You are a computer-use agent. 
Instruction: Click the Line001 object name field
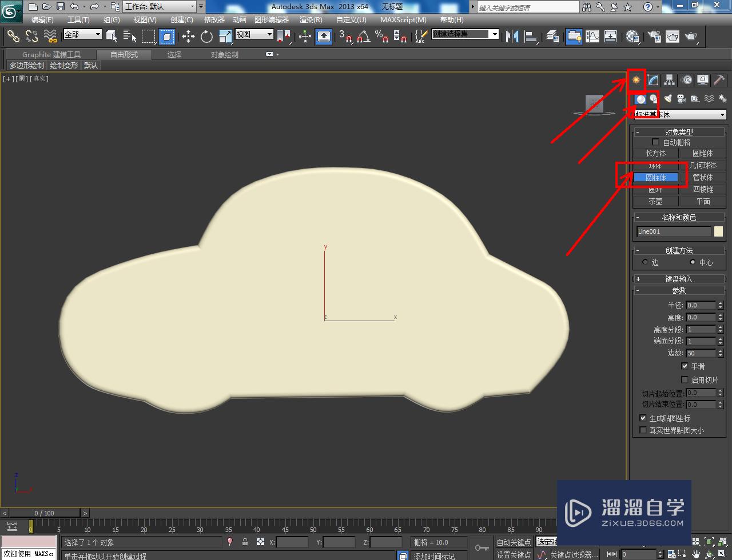point(674,231)
